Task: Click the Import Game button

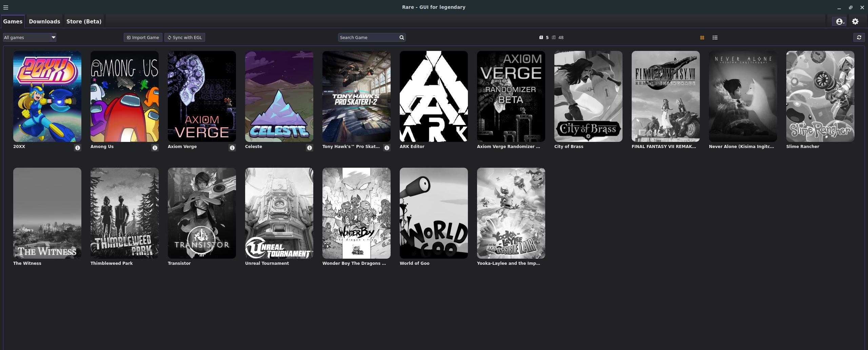Action: pos(143,37)
